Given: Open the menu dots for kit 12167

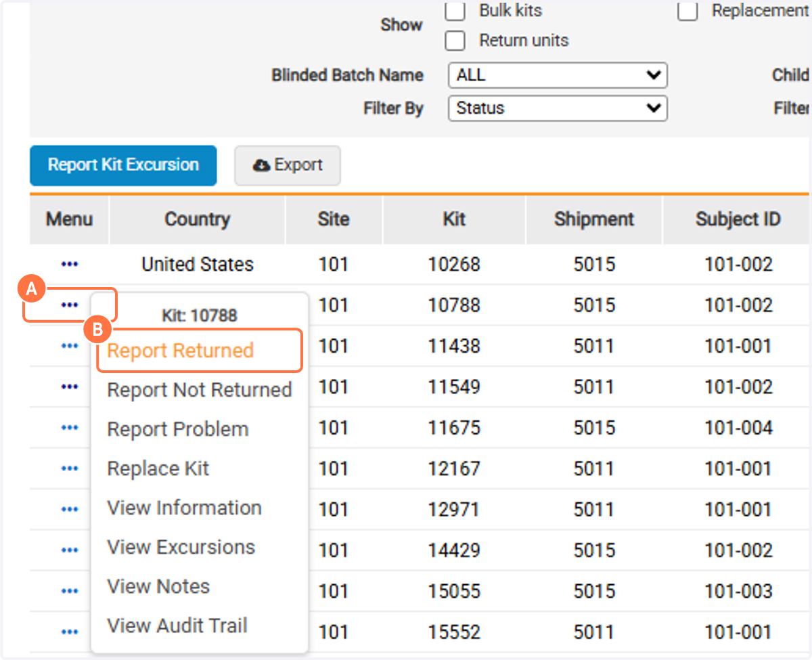Looking at the screenshot, I should point(69,468).
